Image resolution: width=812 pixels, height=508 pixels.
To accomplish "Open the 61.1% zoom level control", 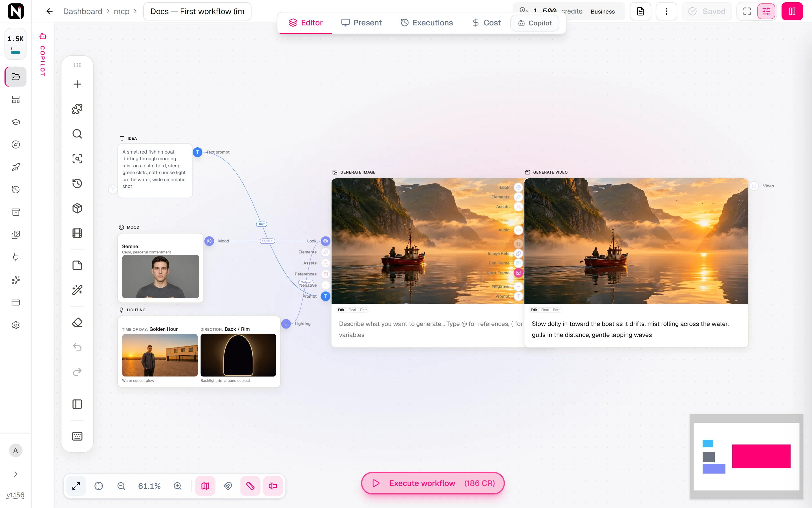I will point(149,486).
